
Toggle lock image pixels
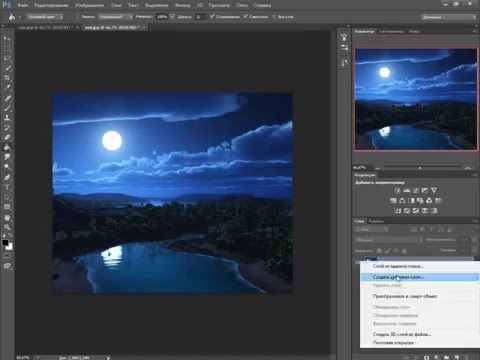click(388, 251)
